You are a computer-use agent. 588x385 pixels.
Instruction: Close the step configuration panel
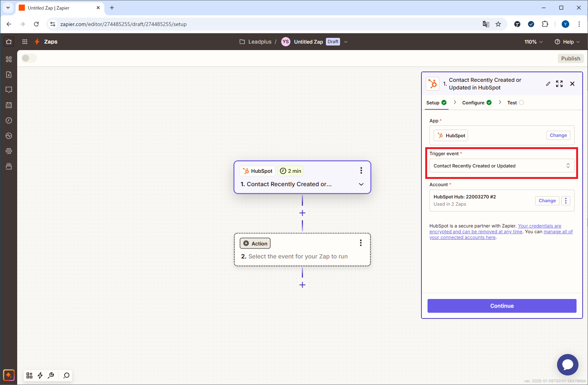coord(572,84)
